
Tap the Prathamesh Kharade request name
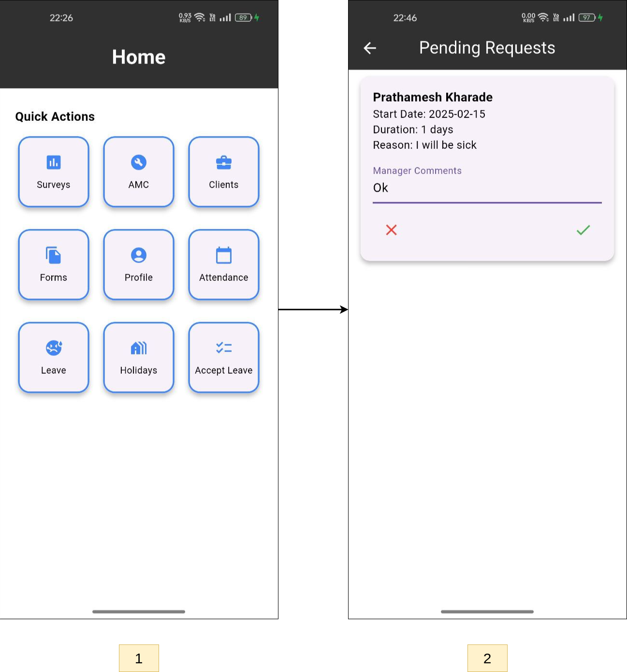click(433, 97)
